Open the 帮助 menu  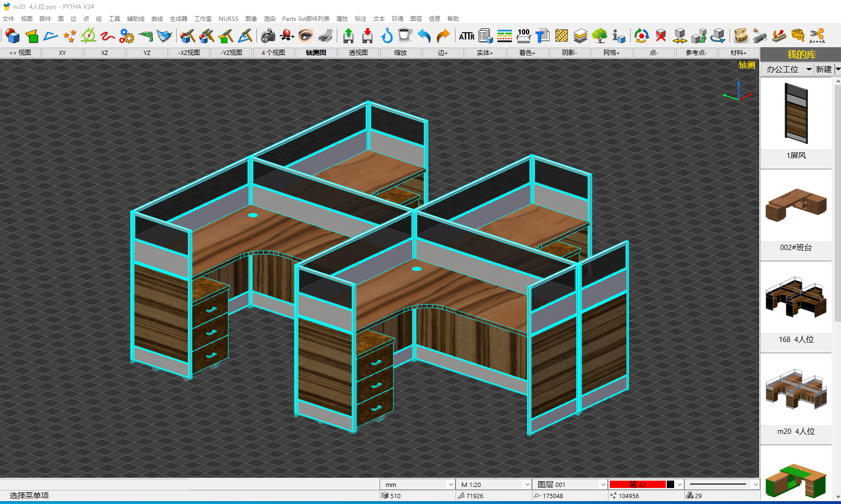click(453, 18)
